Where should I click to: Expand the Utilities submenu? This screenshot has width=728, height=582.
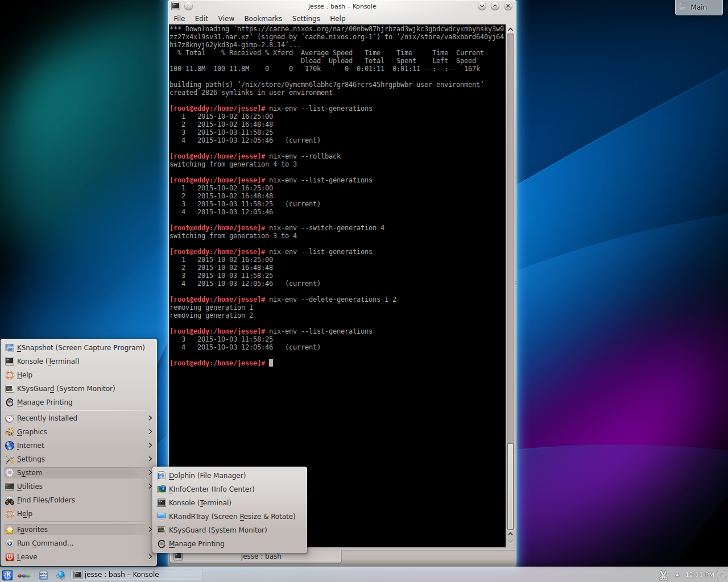tap(78, 487)
